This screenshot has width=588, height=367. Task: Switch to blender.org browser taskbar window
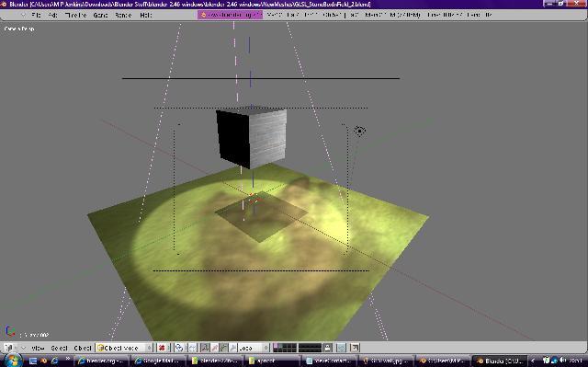click(x=101, y=361)
